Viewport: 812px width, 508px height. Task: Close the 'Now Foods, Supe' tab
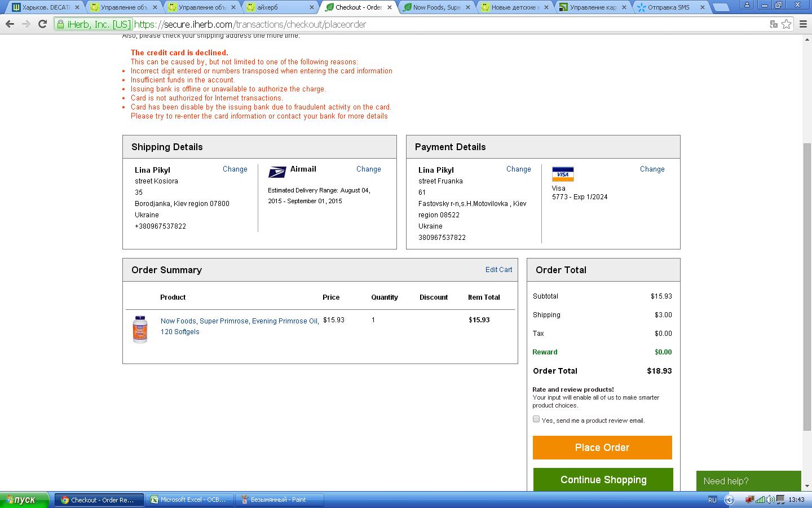coord(467,7)
